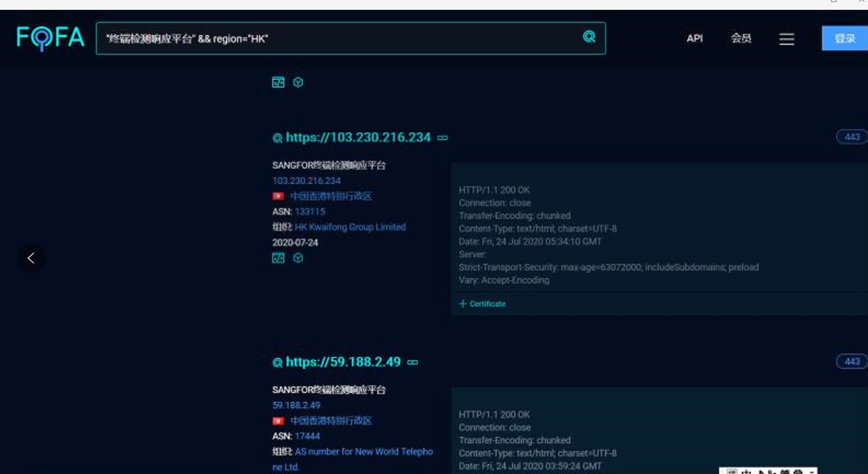Click the FOFA logo
This screenshot has height=474, width=868.
coord(50,38)
